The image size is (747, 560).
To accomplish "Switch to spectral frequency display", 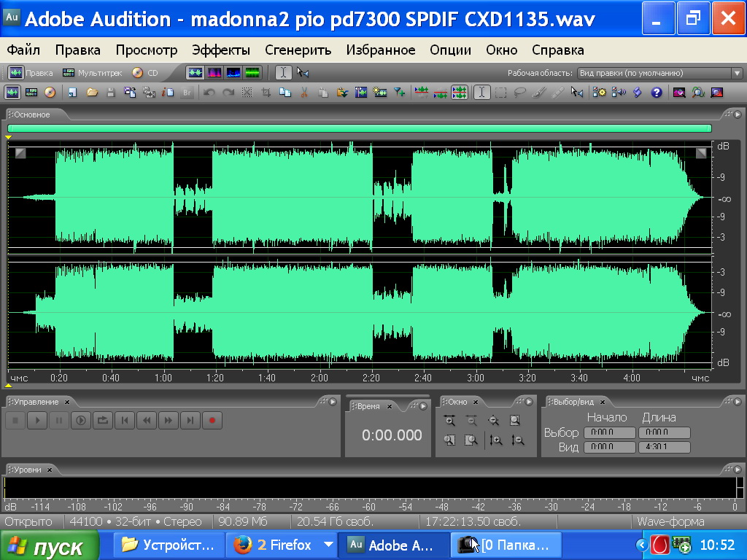I will [x=214, y=73].
